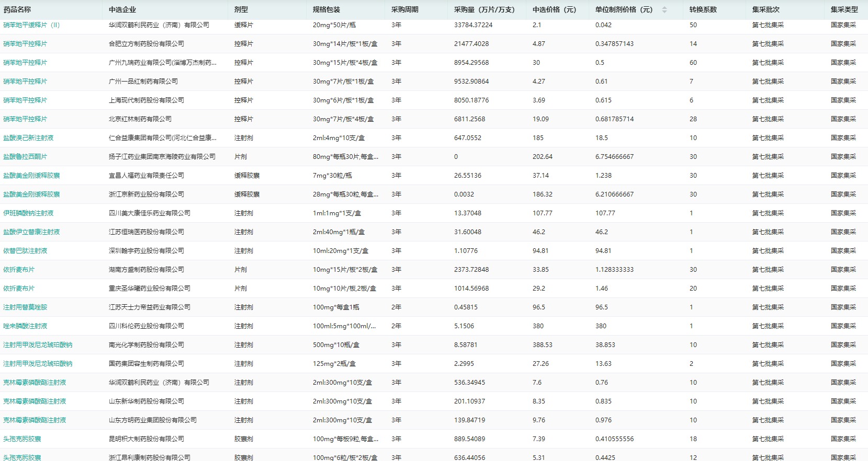
Task: Open 硝苯地平控释片 link in 广州九瑞药业 row
Action: coord(25,63)
